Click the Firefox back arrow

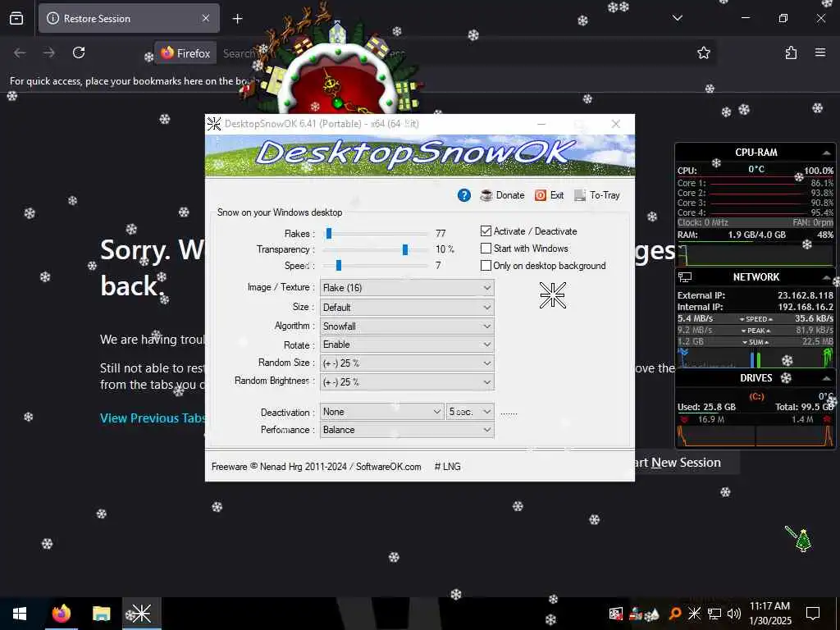[20, 52]
